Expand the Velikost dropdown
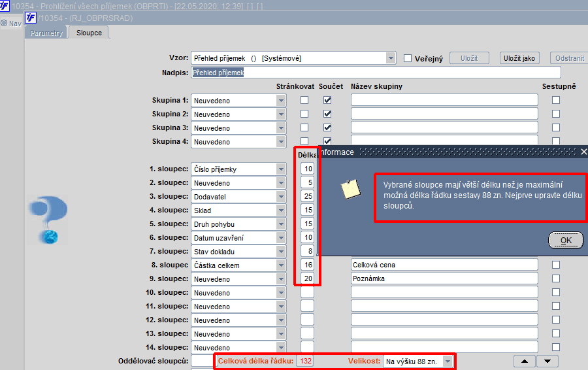588x370 pixels. point(448,362)
